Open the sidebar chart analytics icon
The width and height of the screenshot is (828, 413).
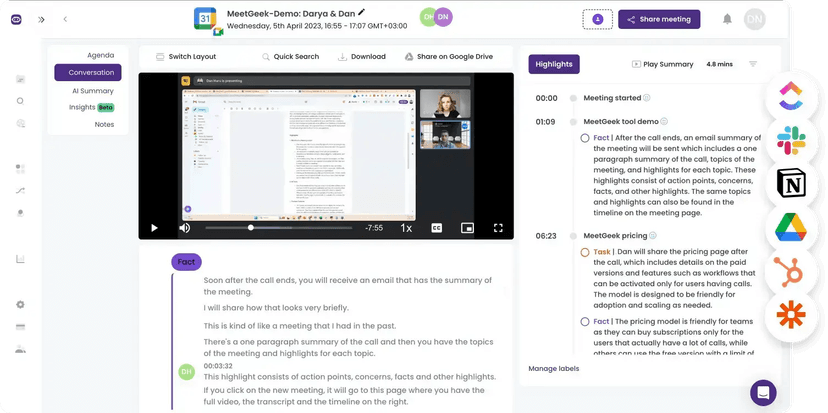click(x=20, y=259)
